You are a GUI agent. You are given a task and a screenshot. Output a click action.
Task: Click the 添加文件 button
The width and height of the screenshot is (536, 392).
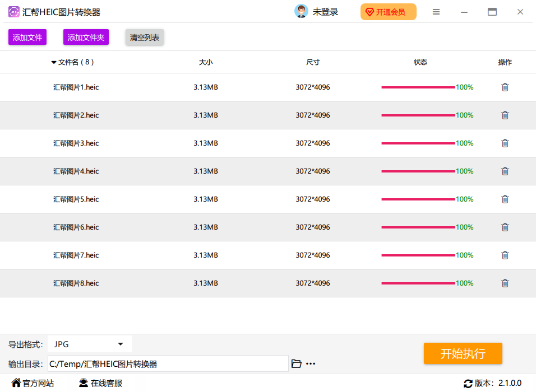[27, 38]
